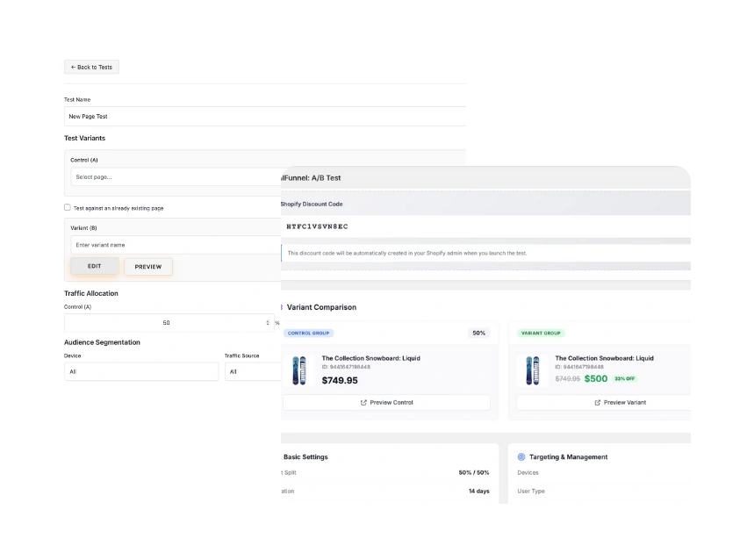The height and width of the screenshot is (560, 747).
Task: Click the external-link icon beside Preview Control
Action: [x=364, y=403]
